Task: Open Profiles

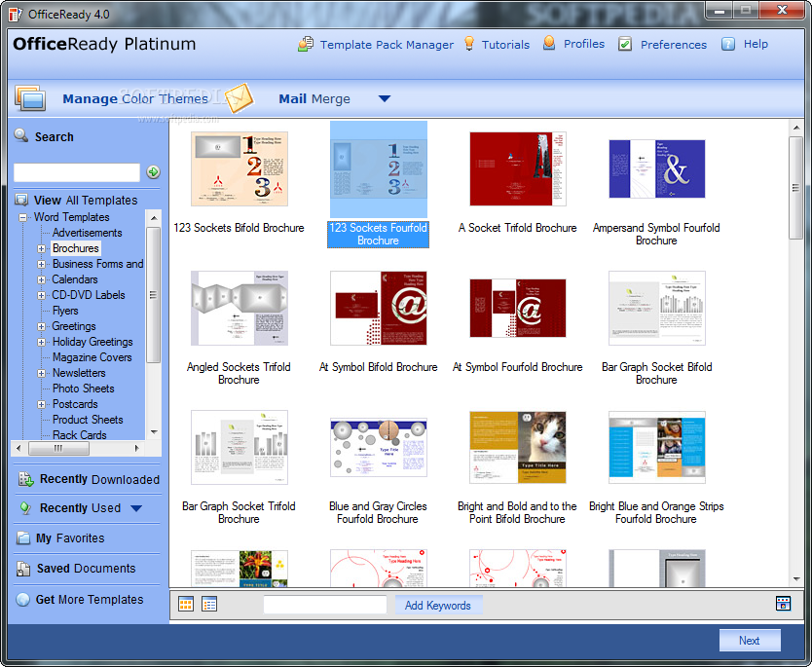Action: click(x=583, y=44)
